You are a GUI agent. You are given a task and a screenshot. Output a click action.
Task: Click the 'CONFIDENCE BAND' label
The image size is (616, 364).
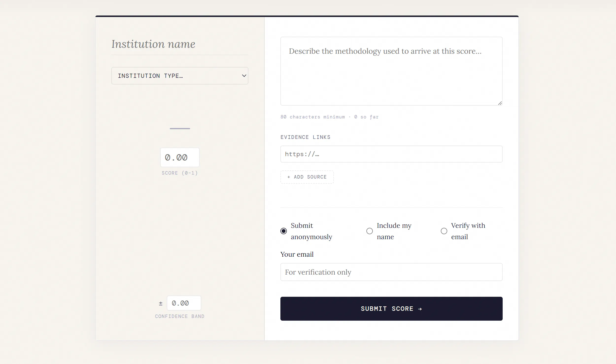[180, 316]
